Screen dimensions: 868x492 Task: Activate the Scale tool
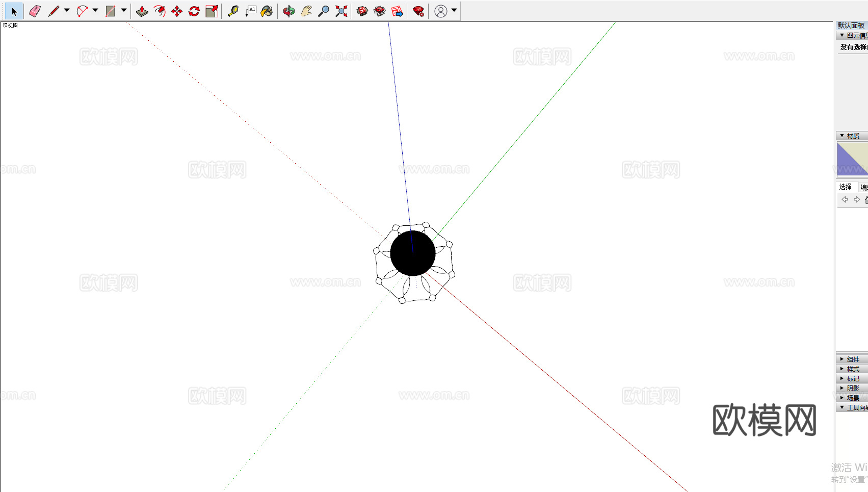[212, 11]
